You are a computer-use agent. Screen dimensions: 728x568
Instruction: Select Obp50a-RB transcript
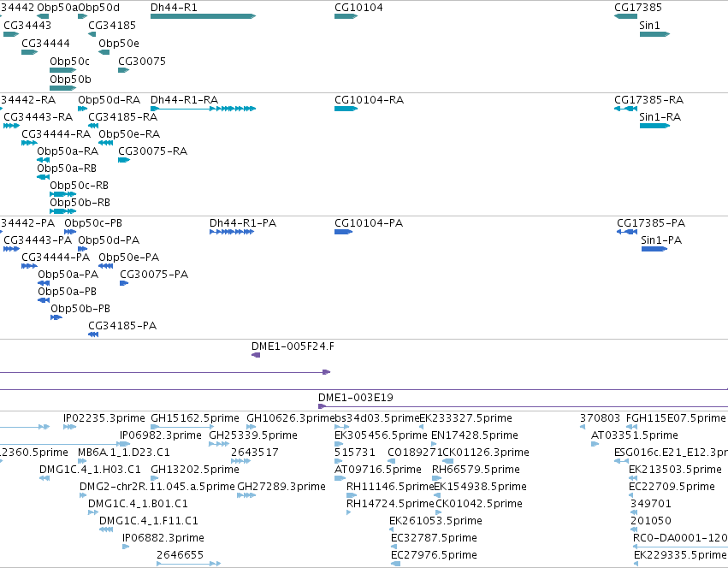[x=43, y=177]
